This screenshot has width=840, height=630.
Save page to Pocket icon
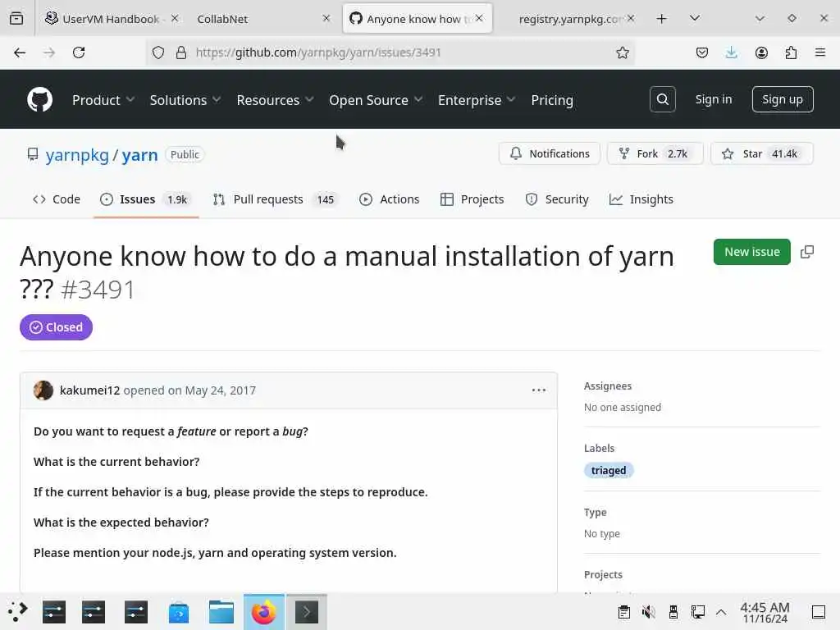coord(702,52)
